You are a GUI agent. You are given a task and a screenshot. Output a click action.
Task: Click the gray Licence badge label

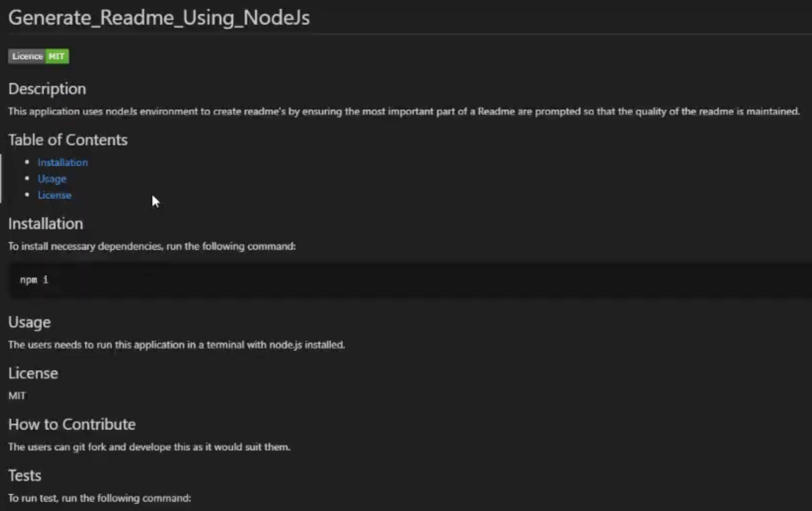[27, 57]
